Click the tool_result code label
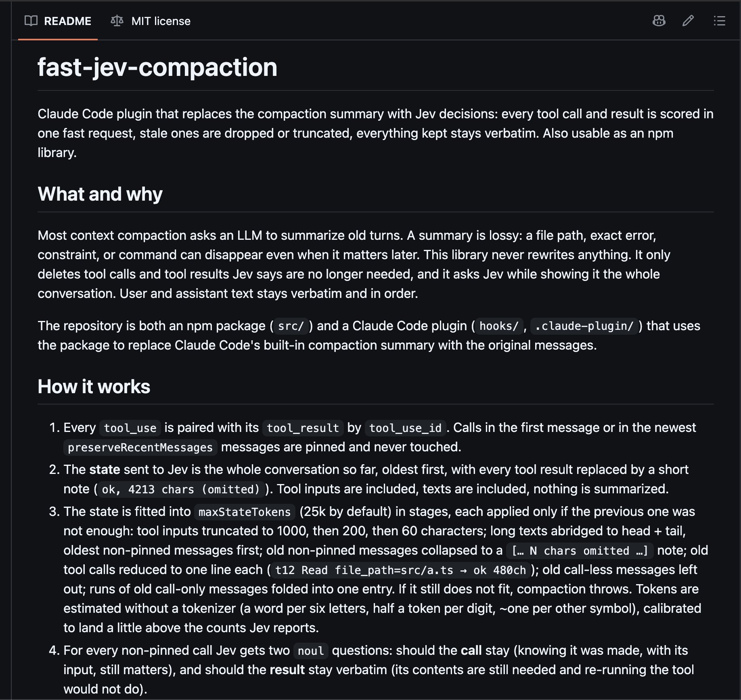741x700 pixels. 303,428
